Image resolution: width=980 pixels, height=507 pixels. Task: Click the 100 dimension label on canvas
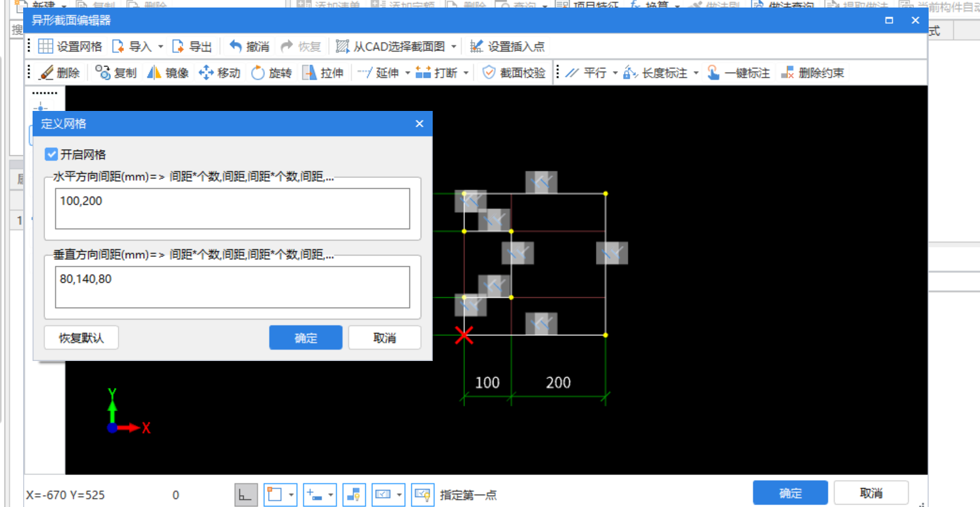pos(487,382)
